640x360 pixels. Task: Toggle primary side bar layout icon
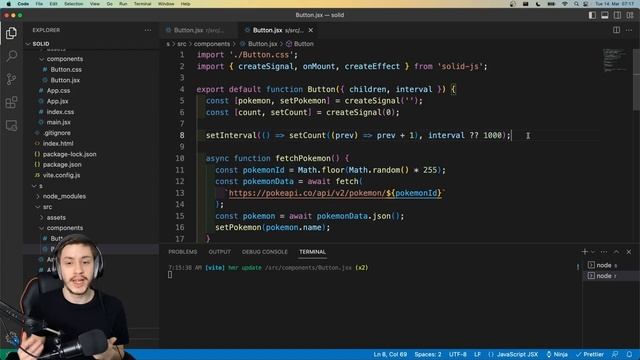click(592, 15)
